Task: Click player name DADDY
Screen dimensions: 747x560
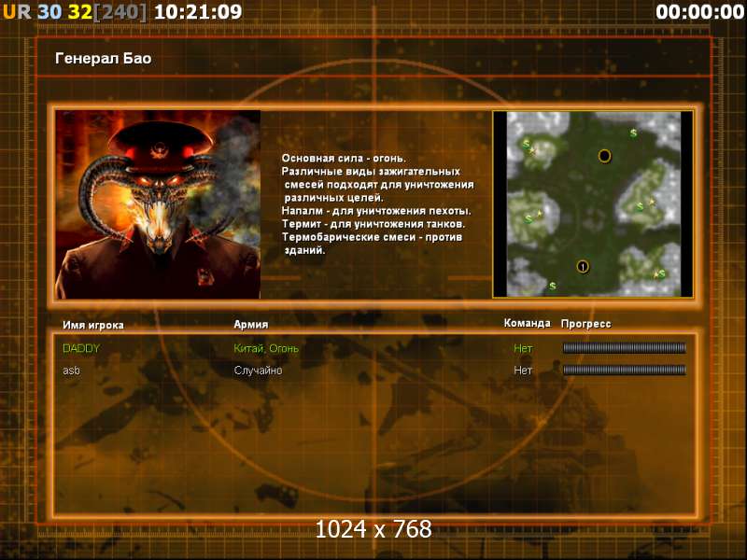Action: (81, 348)
